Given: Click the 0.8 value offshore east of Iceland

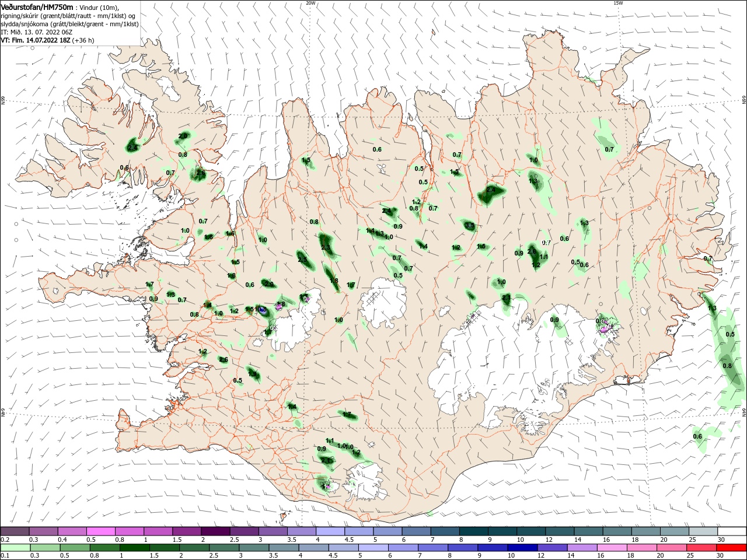Looking at the screenshot, I should click(x=727, y=366).
